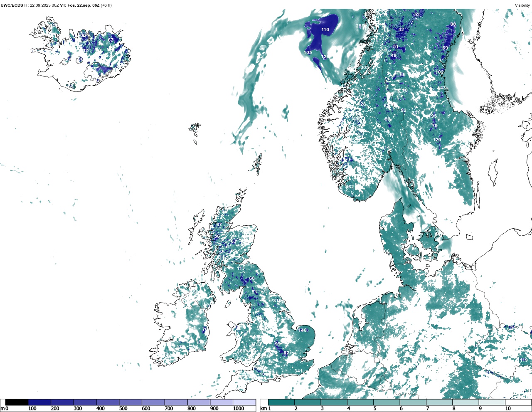Pick the 500–600 m legend swatch
532x412 pixels.
131,402
